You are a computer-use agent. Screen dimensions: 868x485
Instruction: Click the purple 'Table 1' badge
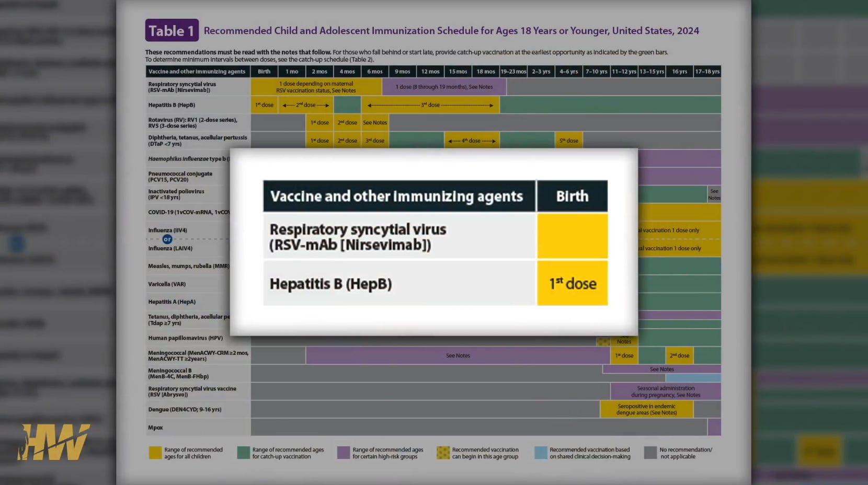(x=172, y=30)
